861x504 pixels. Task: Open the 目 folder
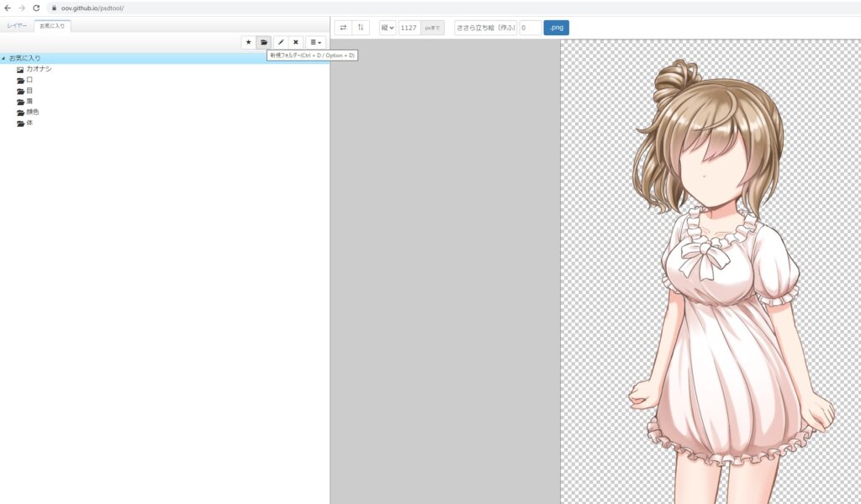tap(24, 91)
